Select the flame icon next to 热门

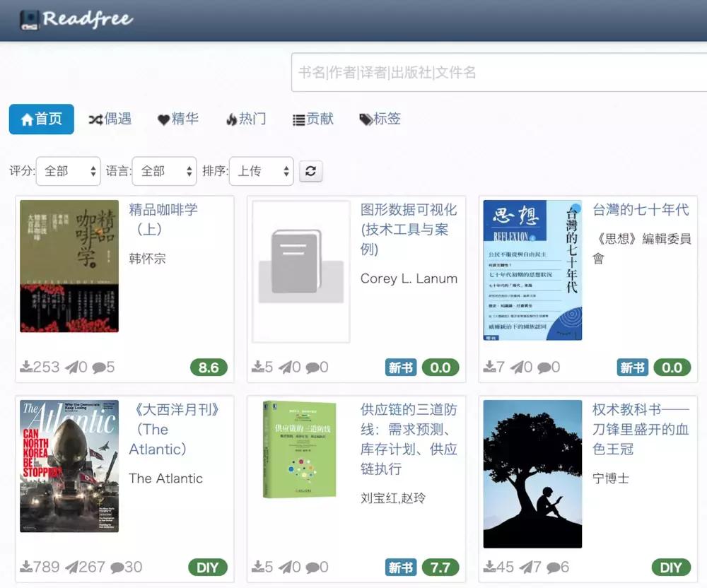tap(233, 119)
